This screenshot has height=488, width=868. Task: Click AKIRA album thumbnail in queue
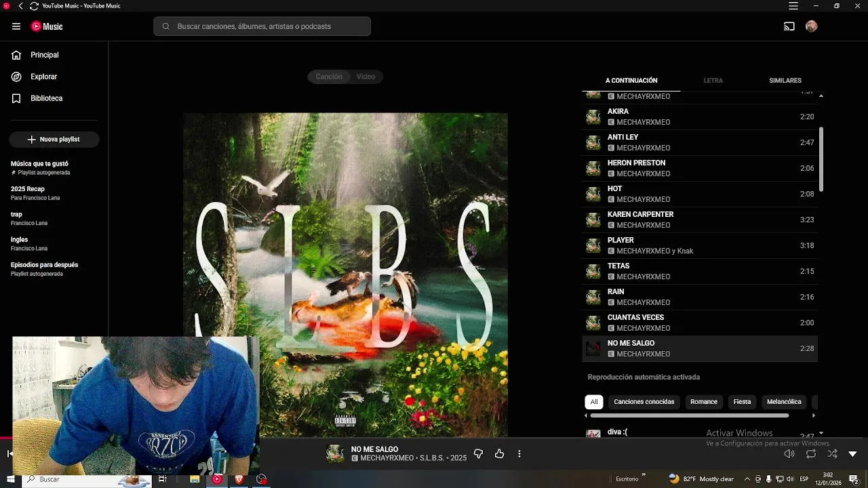593,117
